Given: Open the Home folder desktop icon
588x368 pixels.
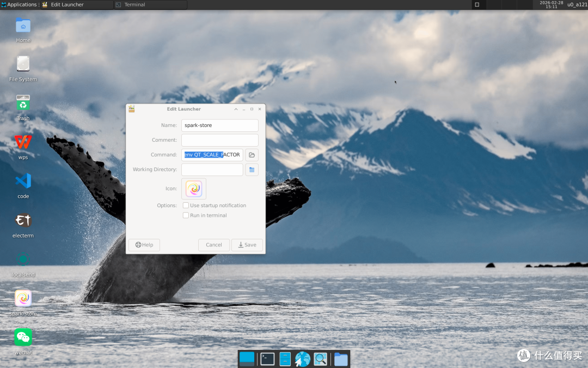Looking at the screenshot, I should pyautogui.click(x=23, y=26).
